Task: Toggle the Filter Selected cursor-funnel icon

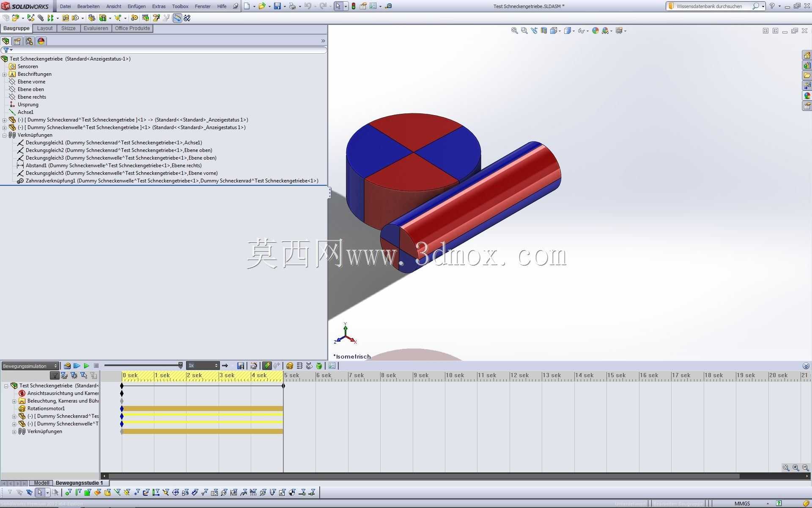Action: (84, 375)
